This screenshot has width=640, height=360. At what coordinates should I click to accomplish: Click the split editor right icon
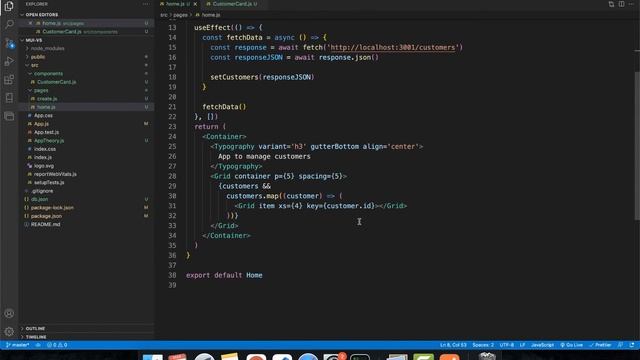[621, 4]
